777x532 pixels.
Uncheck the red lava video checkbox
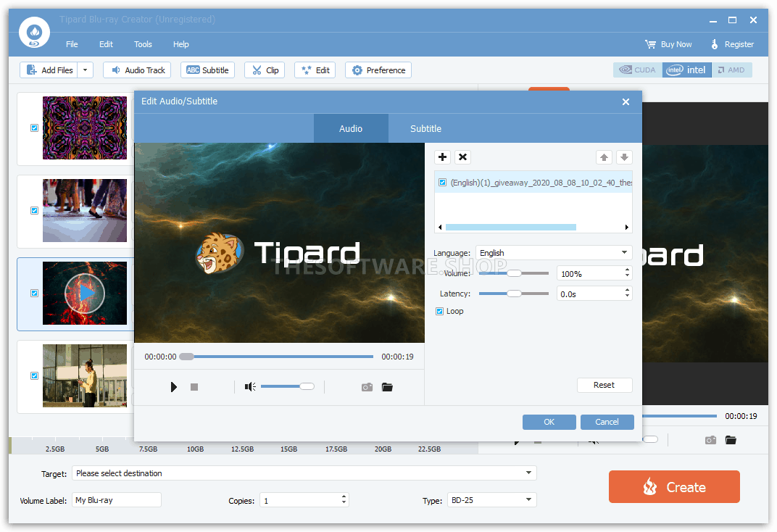pos(34,294)
